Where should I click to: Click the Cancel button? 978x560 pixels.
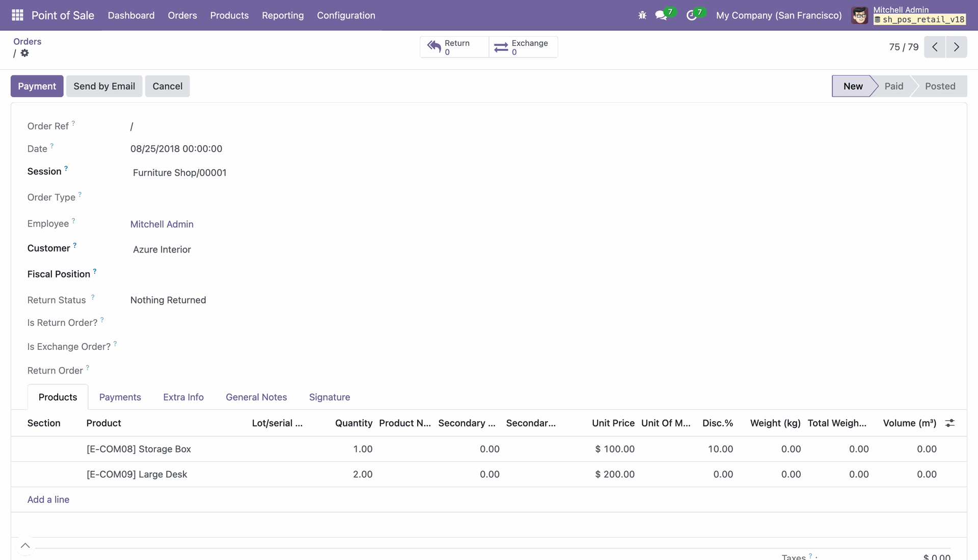168,86
